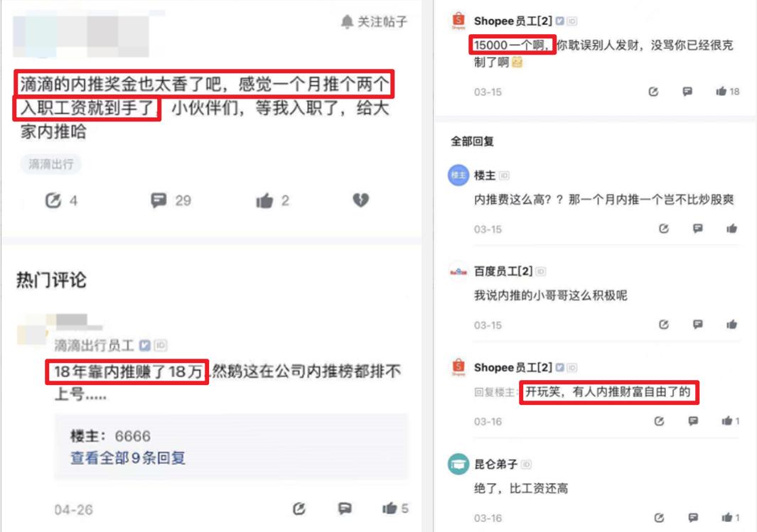Tap the bell icon to follow post

[347, 21]
